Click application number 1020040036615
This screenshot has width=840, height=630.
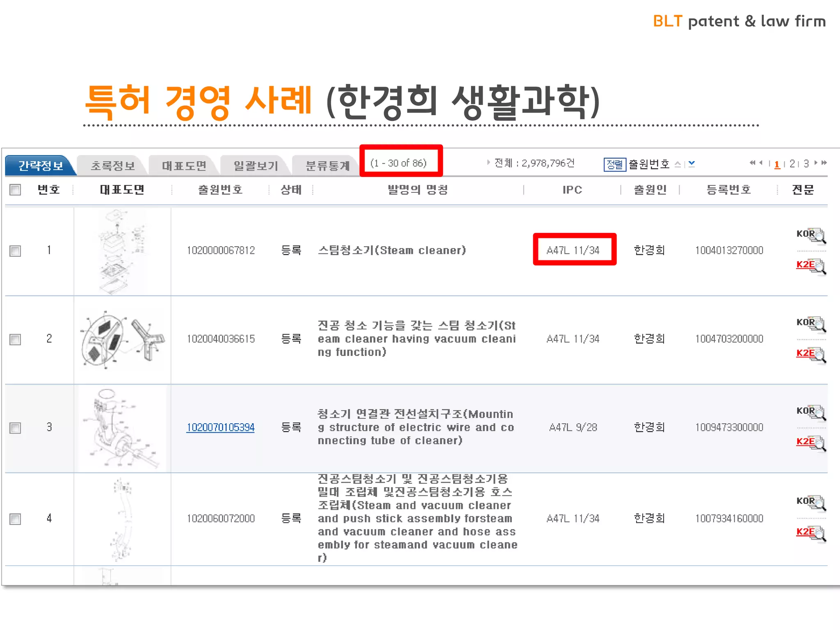click(x=221, y=339)
